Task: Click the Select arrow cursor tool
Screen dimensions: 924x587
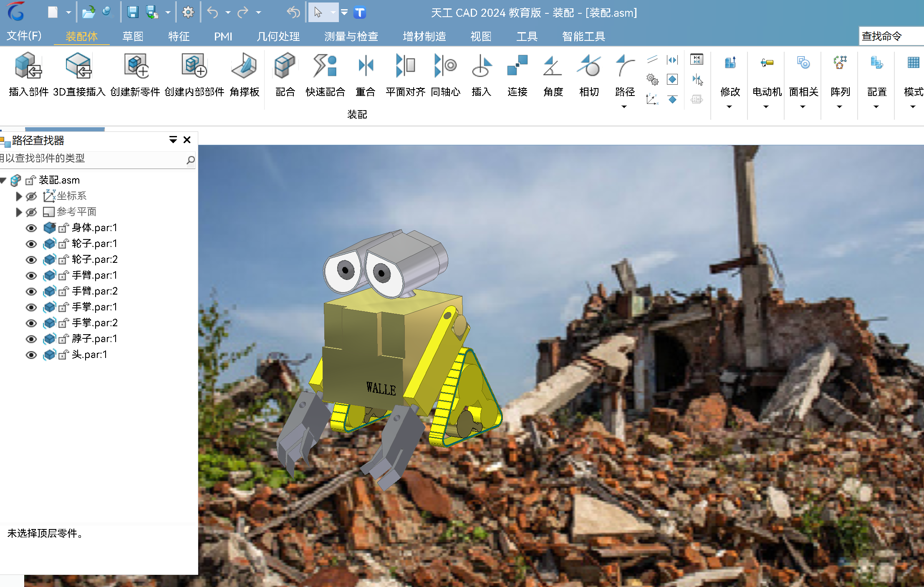Action: (x=318, y=13)
